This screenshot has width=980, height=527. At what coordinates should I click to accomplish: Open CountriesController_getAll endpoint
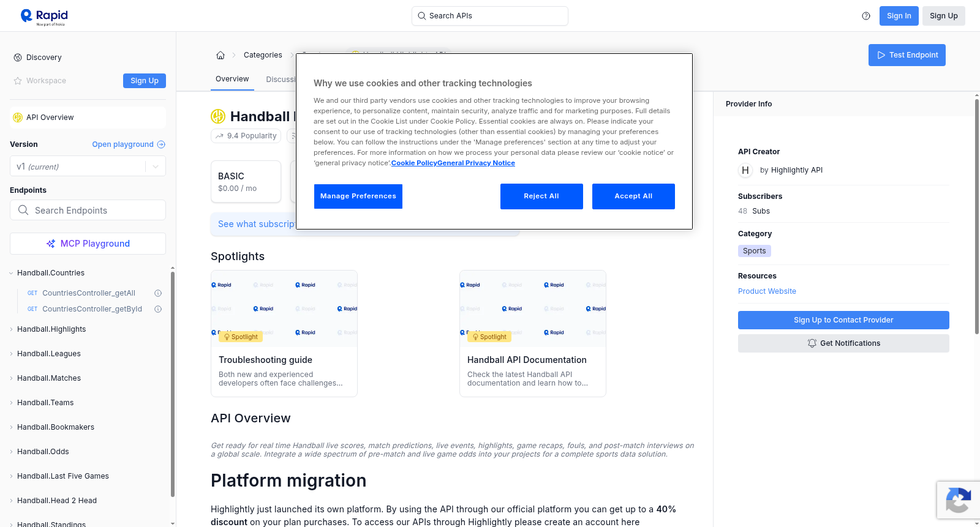pyautogui.click(x=89, y=293)
